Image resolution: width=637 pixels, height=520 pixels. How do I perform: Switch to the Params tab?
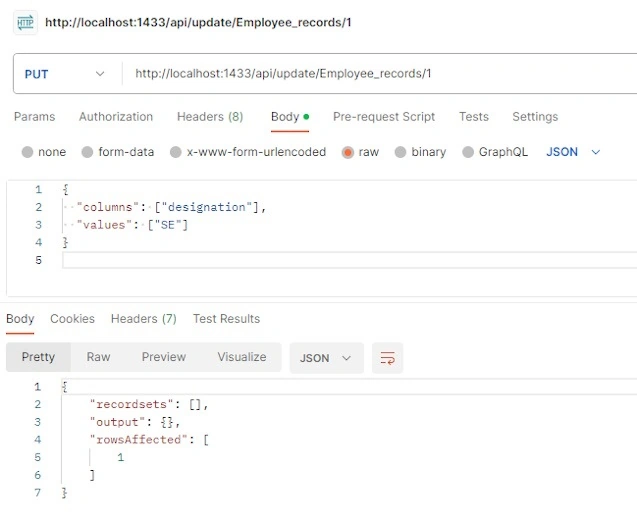[35, 117]
